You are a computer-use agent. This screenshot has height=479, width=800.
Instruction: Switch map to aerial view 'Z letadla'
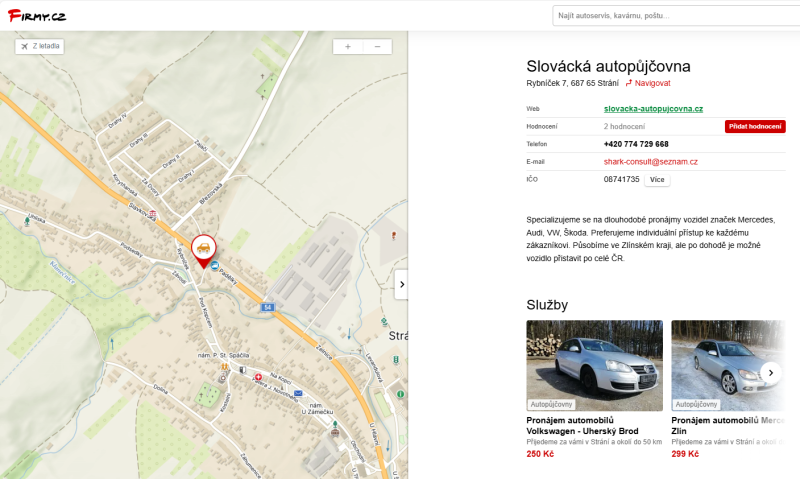click(40, 46)
